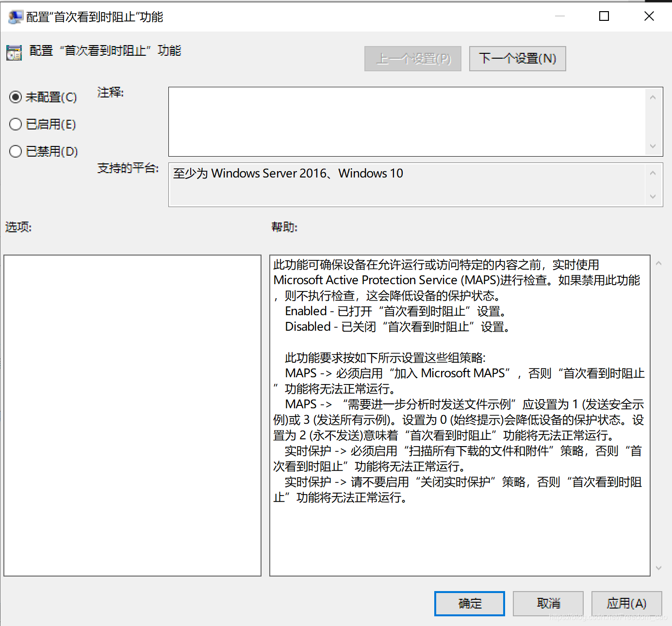Image resolution: width=672 pixels, height=626 pixels.
Task: Click the 支持的平台: label
Action: (x=128, y=168)
